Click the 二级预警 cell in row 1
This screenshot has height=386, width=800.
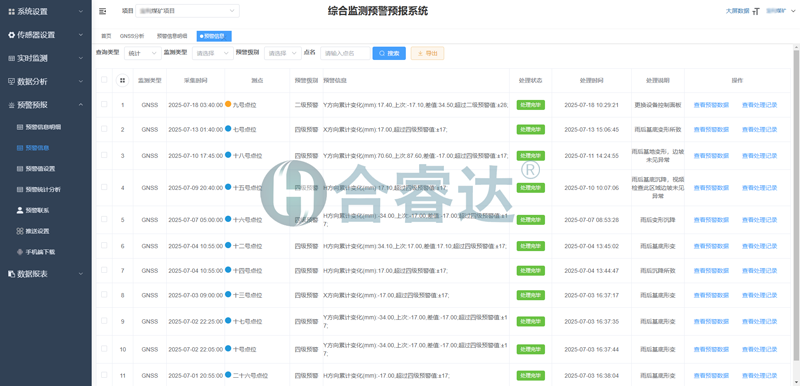pos(307,105)
